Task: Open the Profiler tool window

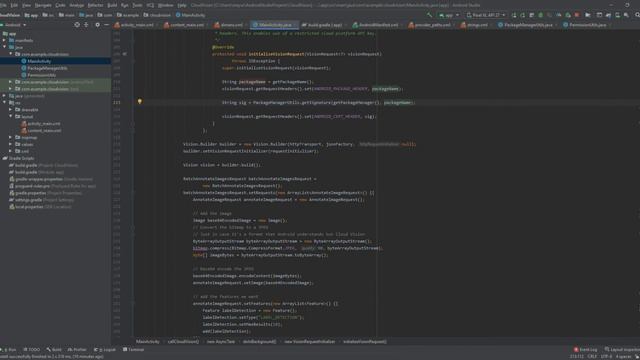Action: click(77, 349)
